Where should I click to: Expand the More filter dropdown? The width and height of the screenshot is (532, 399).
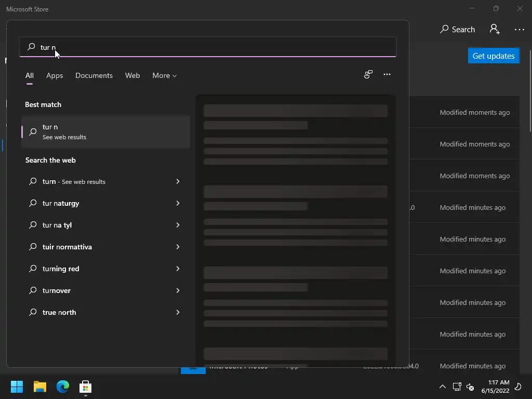tap(165, 75)
